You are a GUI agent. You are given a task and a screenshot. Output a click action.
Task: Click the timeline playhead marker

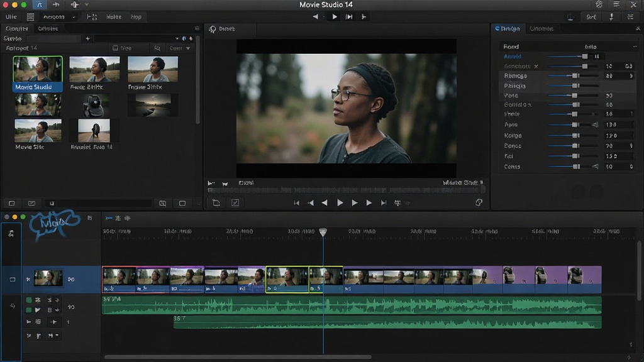323,232
